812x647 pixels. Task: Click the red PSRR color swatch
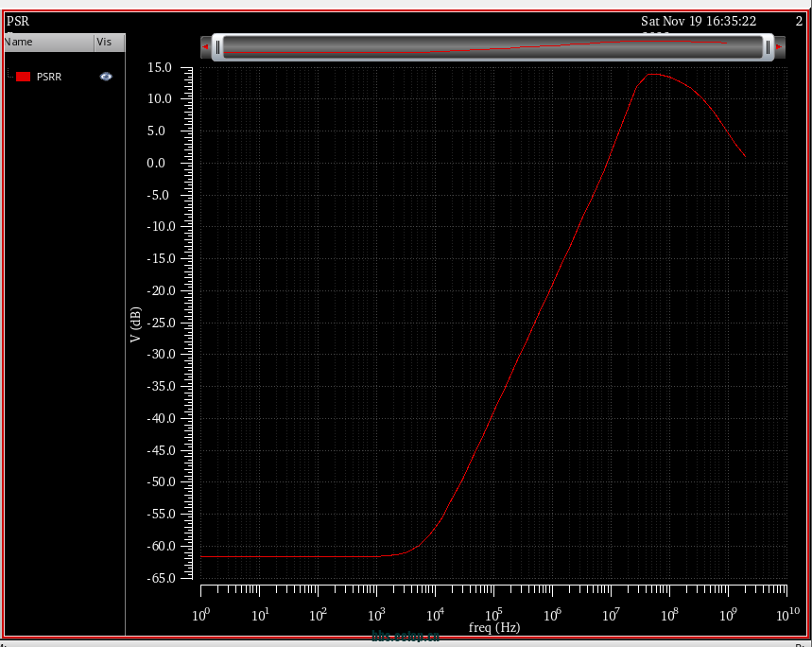24,77
